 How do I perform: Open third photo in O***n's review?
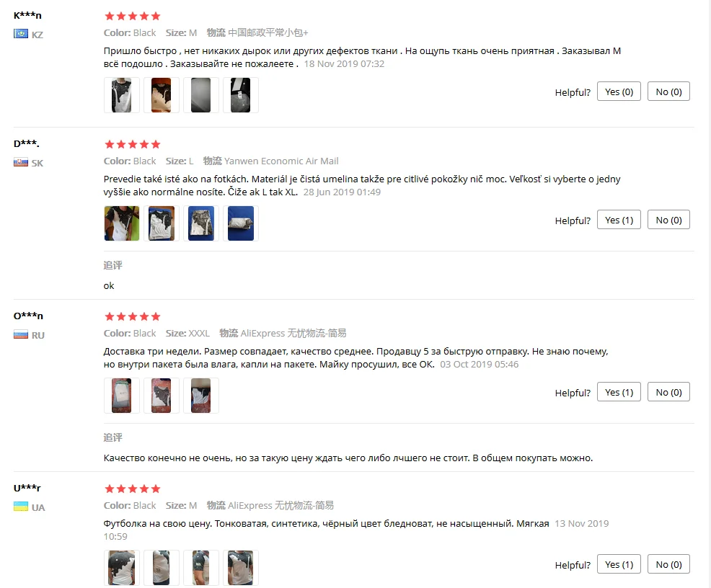coord(201,396)
